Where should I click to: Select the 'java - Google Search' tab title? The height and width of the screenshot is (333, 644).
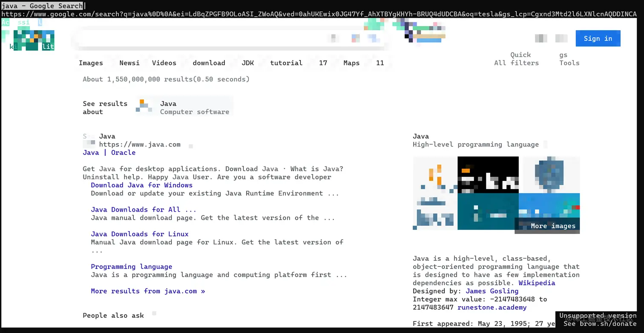click(x=42, y=6)
